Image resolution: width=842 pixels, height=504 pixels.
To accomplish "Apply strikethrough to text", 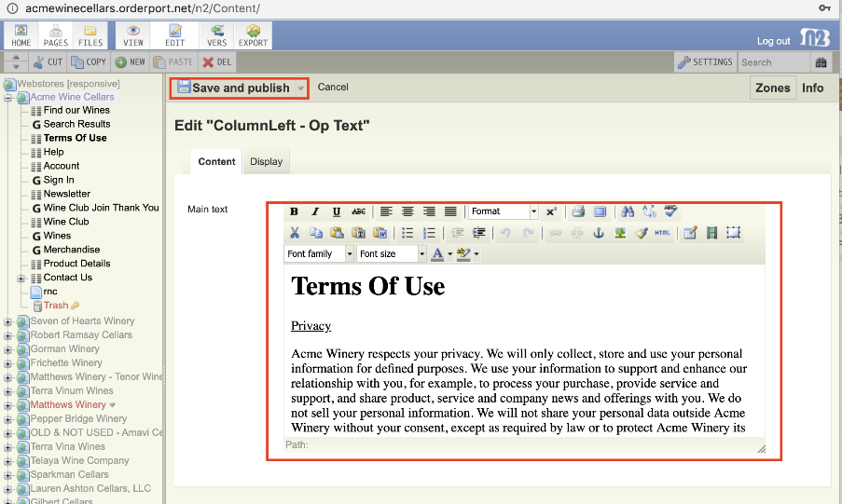I will pyautogui.click(x=358, y=211).
